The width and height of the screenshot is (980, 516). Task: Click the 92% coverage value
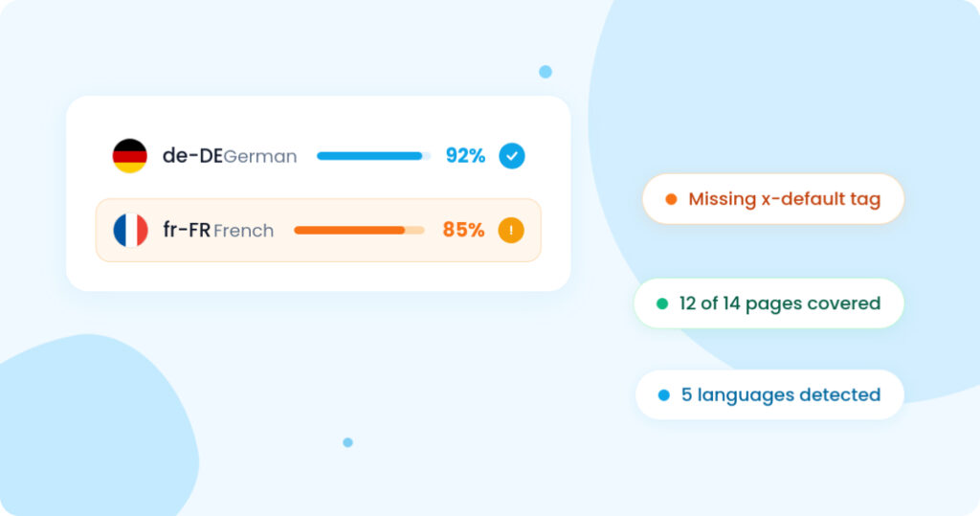(x=465, y=156)
